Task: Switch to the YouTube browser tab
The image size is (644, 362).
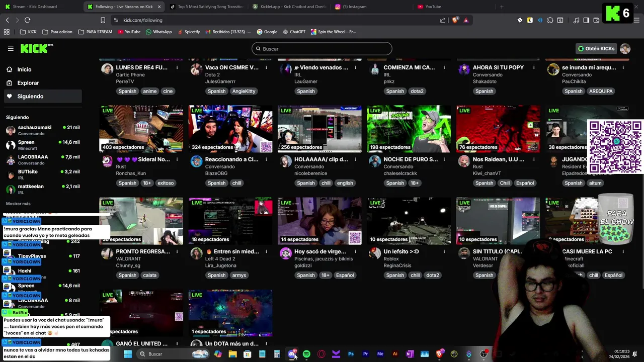Action: click(x=453, y=7)
